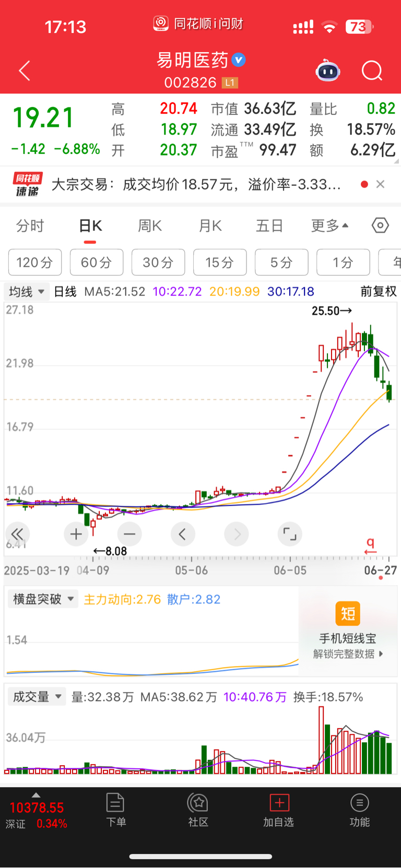
Task: Tap 解锁完整数据 link
Action: 348,653
